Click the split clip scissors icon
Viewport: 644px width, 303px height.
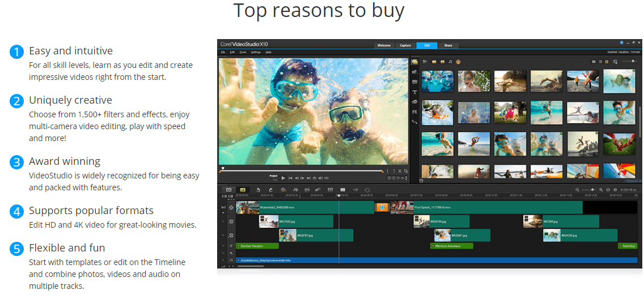[x=400, y=171]
